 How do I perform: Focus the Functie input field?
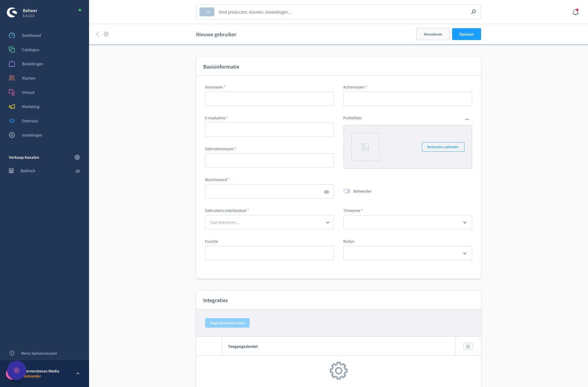tap(269, 253)
